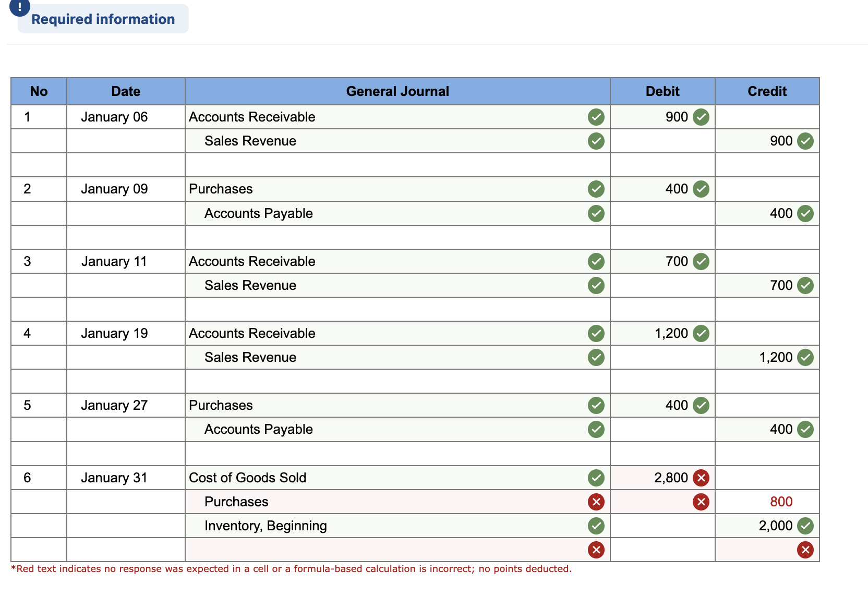The image size is (868, 608).
Task: Click green check beside Sales Revenue entry 4
Action: pos(596,357)
